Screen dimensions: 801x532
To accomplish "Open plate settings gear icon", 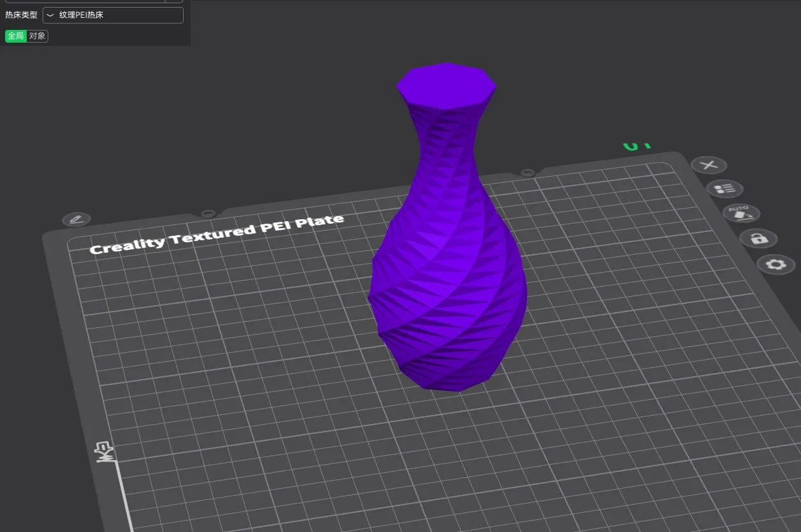I will [776, 264].
